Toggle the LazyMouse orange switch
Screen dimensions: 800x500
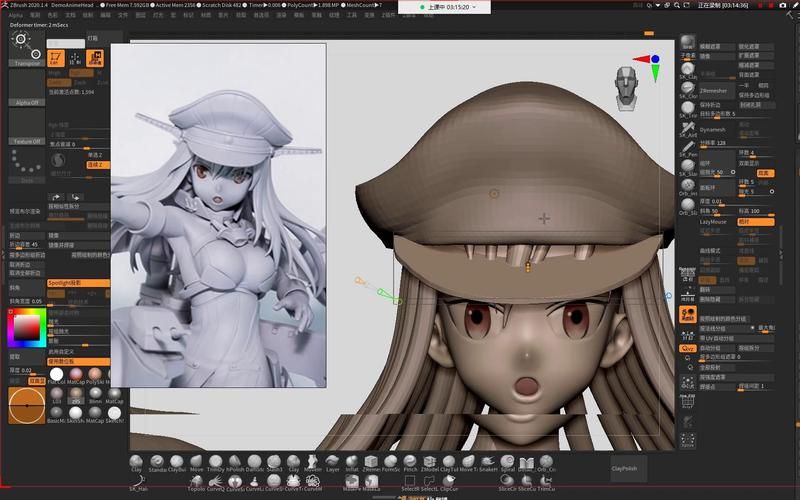point(756,222)
